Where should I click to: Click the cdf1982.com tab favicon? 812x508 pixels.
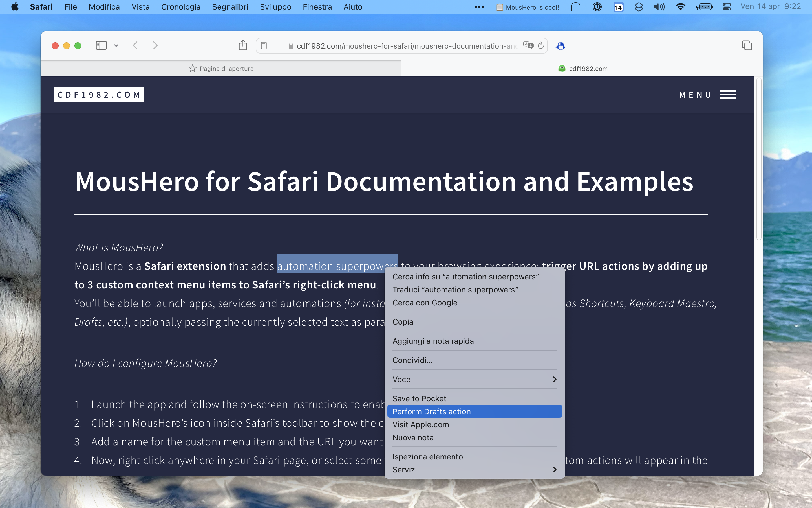pyautogui.click(x=562, y=69)
